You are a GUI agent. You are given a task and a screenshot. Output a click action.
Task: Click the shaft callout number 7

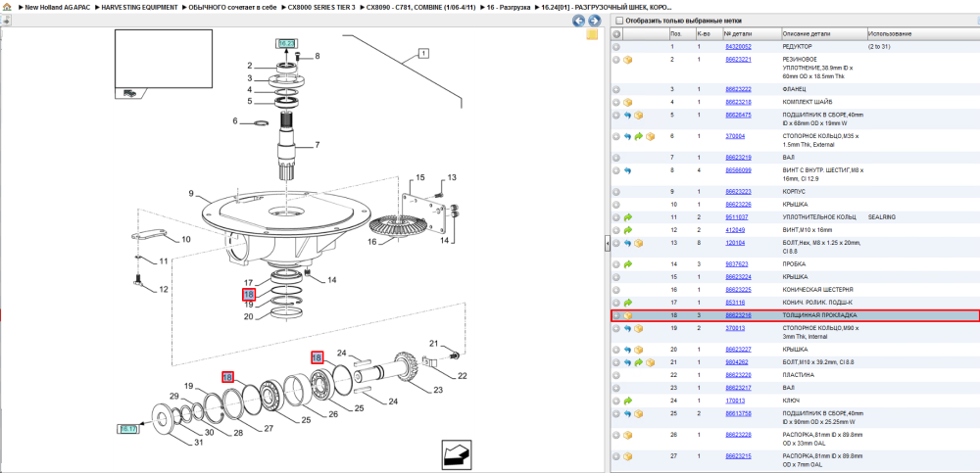[317, 145]
